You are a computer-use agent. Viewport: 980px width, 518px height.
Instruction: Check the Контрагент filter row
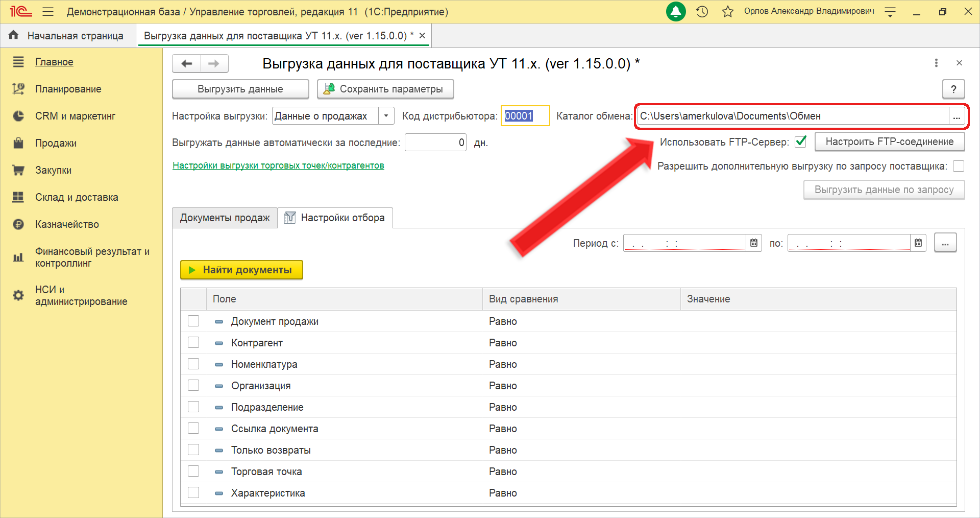click(193, 342)
